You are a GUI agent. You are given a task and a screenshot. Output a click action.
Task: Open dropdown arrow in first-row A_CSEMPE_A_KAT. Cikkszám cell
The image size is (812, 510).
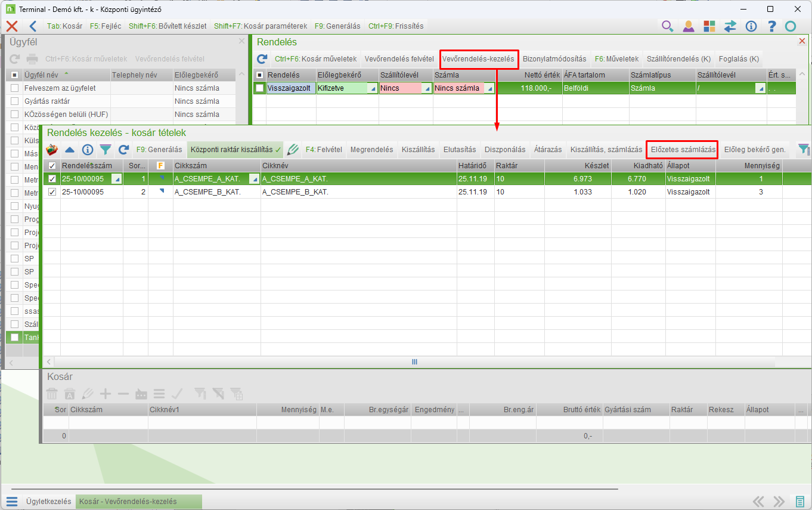coord(255,180)
